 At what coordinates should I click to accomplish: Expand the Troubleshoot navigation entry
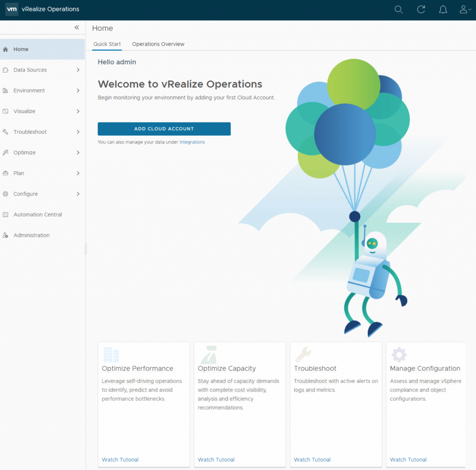78,132
